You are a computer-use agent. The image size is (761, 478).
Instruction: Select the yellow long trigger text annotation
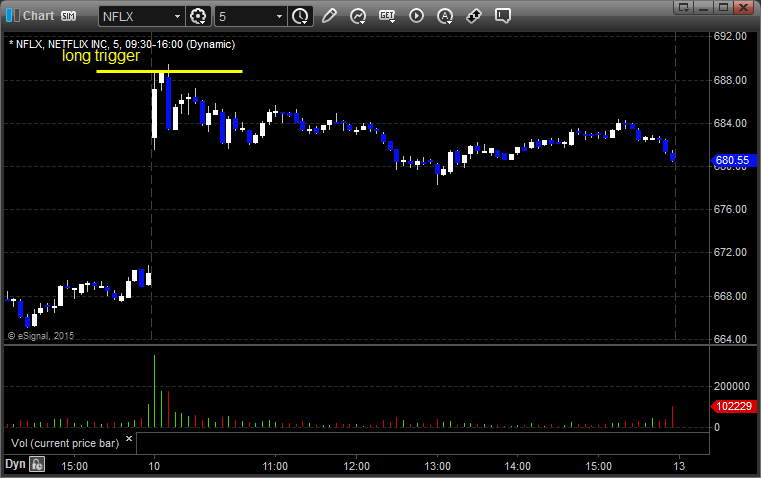pos(101,55)
